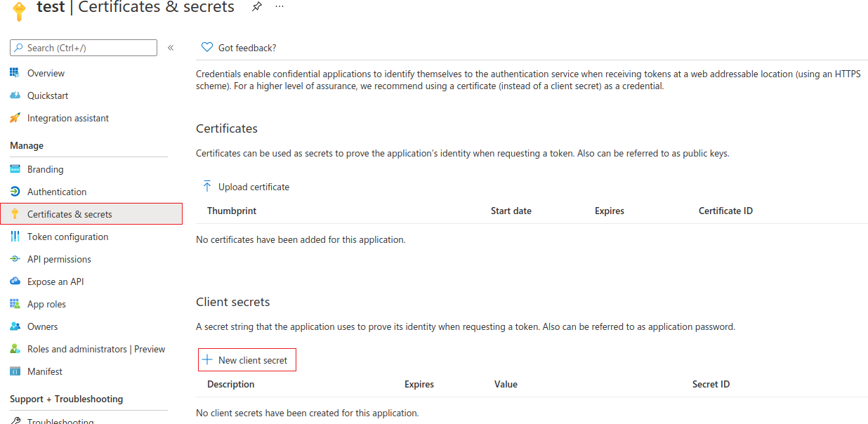Click the API permissions icon
868x424 pixels.
point(15,259)
